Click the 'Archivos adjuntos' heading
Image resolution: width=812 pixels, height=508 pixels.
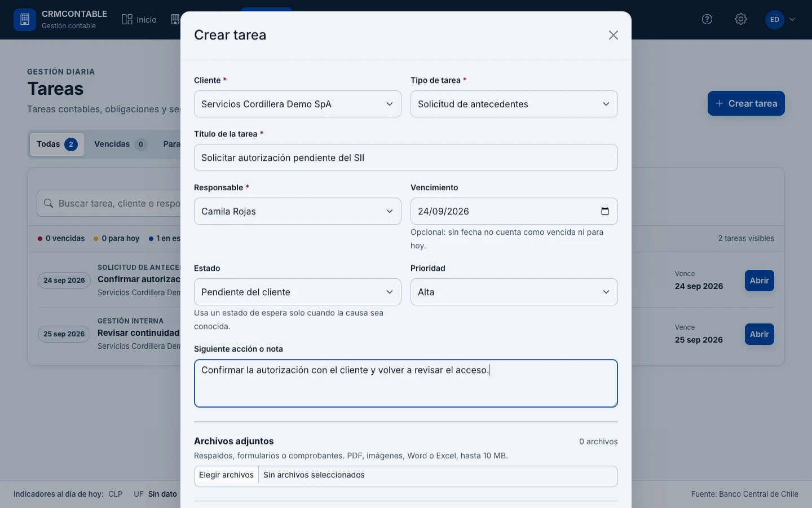pyautogui.click(x=234, y=441)
